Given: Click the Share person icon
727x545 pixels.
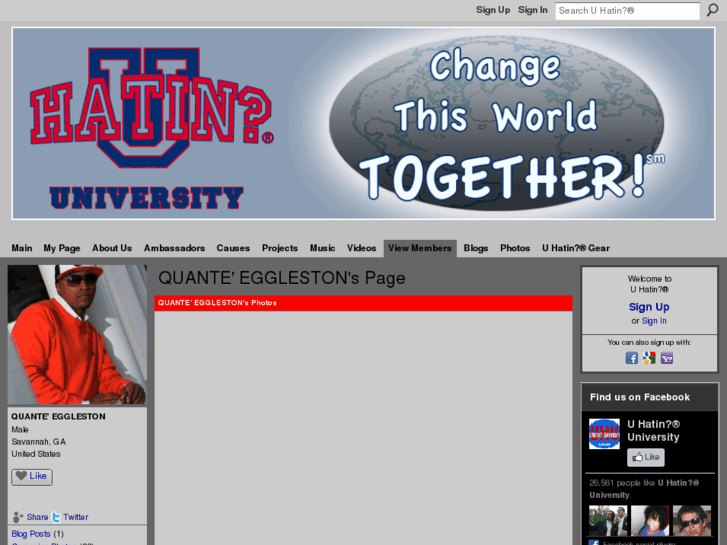Looking at the screenshot, I should [x=18, y=517].
